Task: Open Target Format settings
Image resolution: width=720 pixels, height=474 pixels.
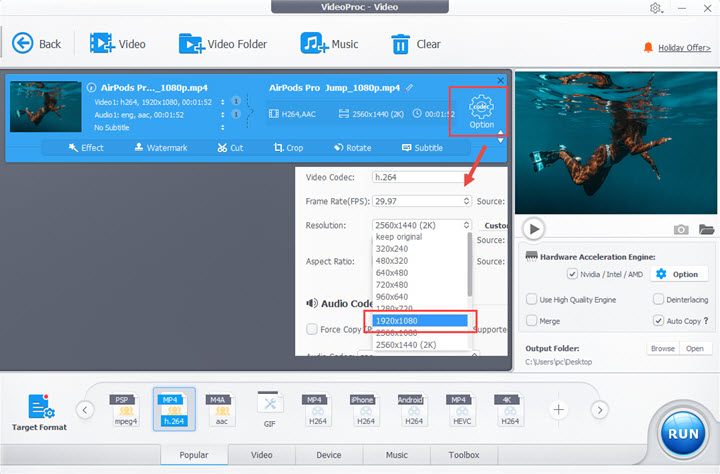Action: [x=39, y=412]
